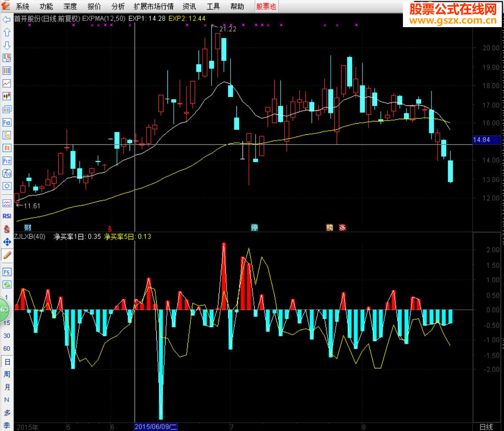Click the 涨 marker on chart
The image size is (504, 431).
342,228
